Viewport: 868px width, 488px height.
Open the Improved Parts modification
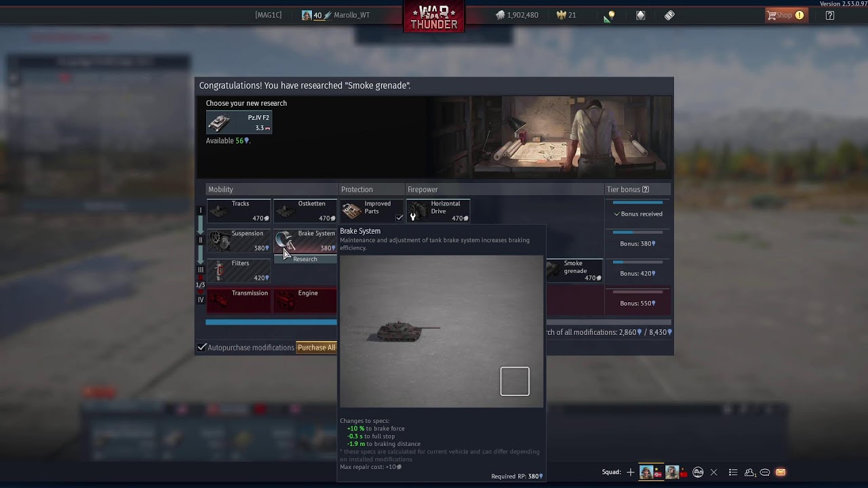coord(372,211)
